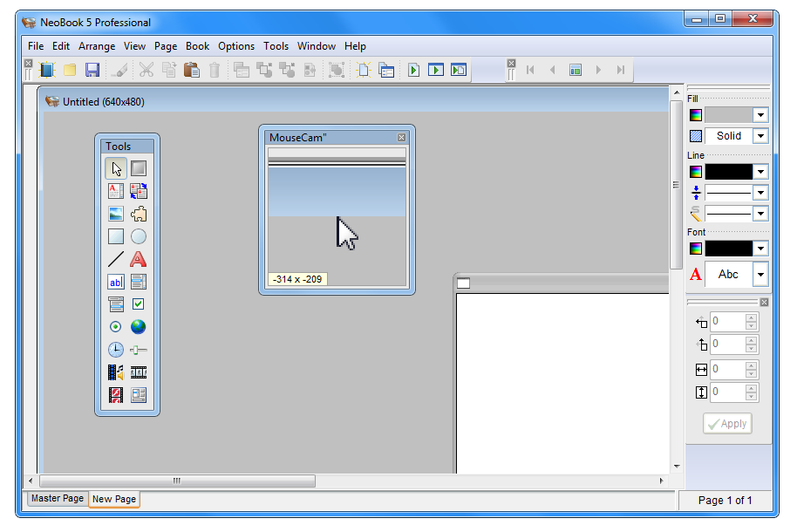This screenshot has height=532, width=797.
Task: Click the red A font icon
Action: pyautogui.click(x=695, y=275)
